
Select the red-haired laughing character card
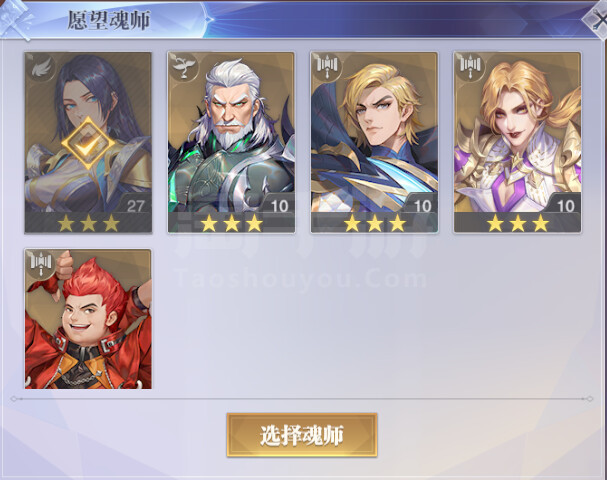coord(88,319)
